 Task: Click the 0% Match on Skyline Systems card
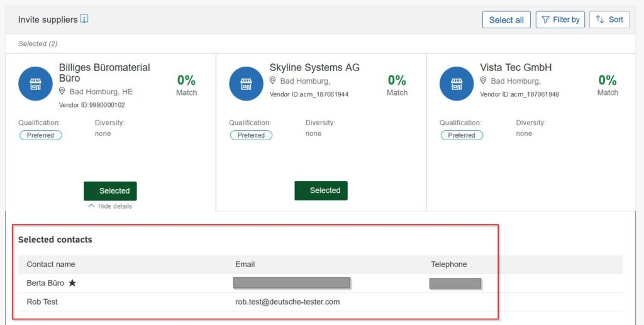(397, 85)
